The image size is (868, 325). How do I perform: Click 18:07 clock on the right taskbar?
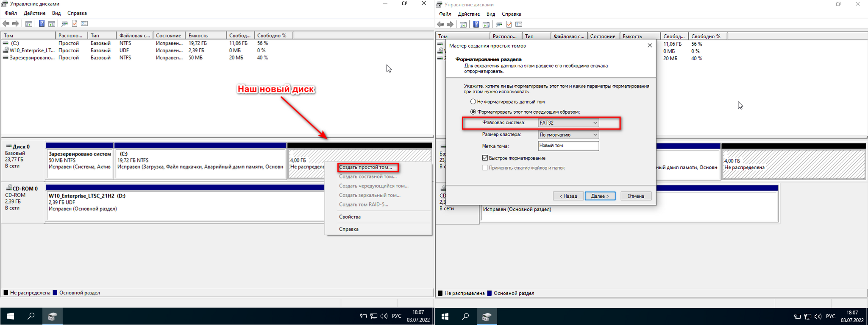click(852, 313)
